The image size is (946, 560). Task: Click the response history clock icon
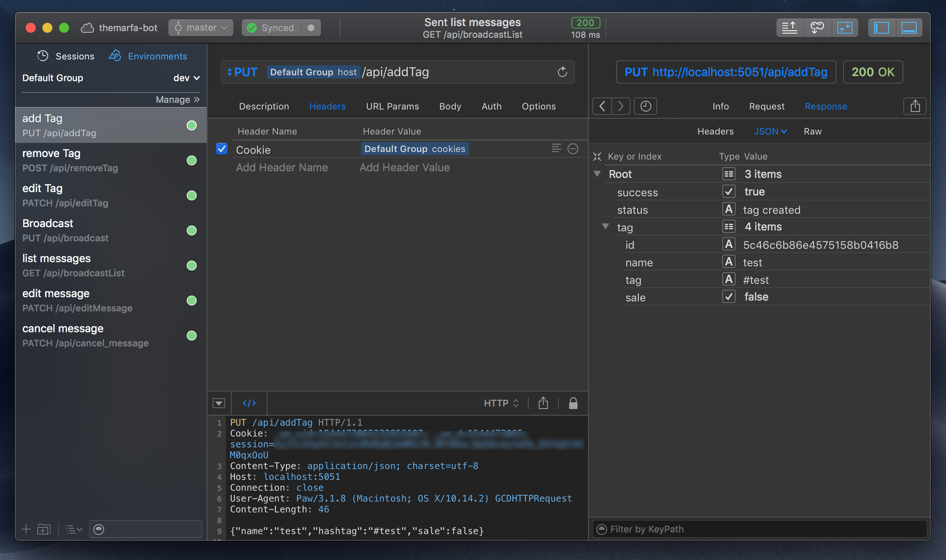[x=645, y=106]
